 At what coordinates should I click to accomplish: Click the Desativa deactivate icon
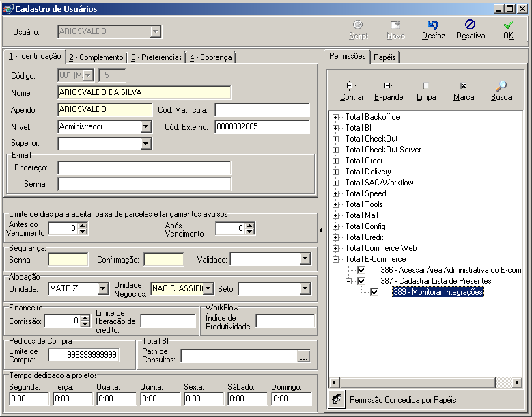click(x=470, y=25)
